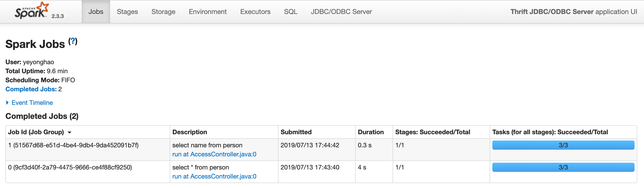Click the 3/3 progress bar for job 0
Screen dimensions: 644x188
(563, 167)
